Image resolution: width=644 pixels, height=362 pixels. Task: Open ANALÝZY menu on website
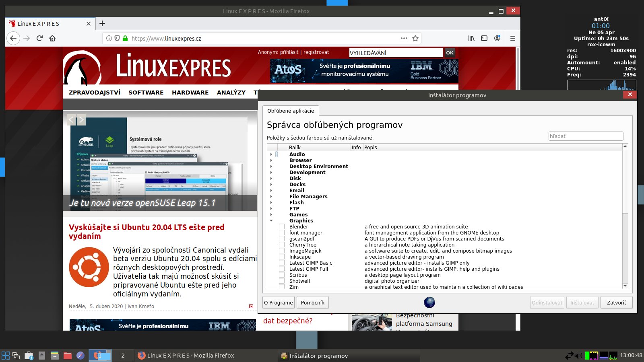click(x=231, y=93)
